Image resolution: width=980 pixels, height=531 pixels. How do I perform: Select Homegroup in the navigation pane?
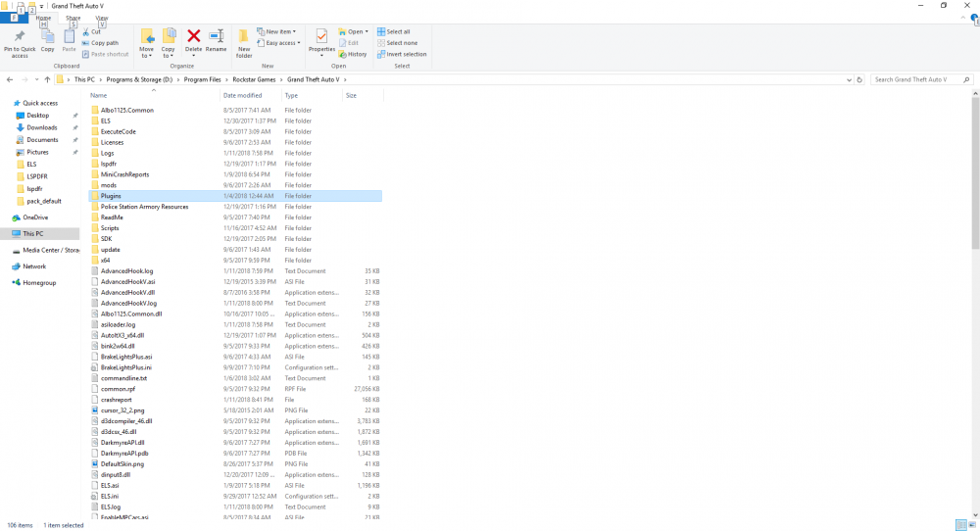(39, 283)
